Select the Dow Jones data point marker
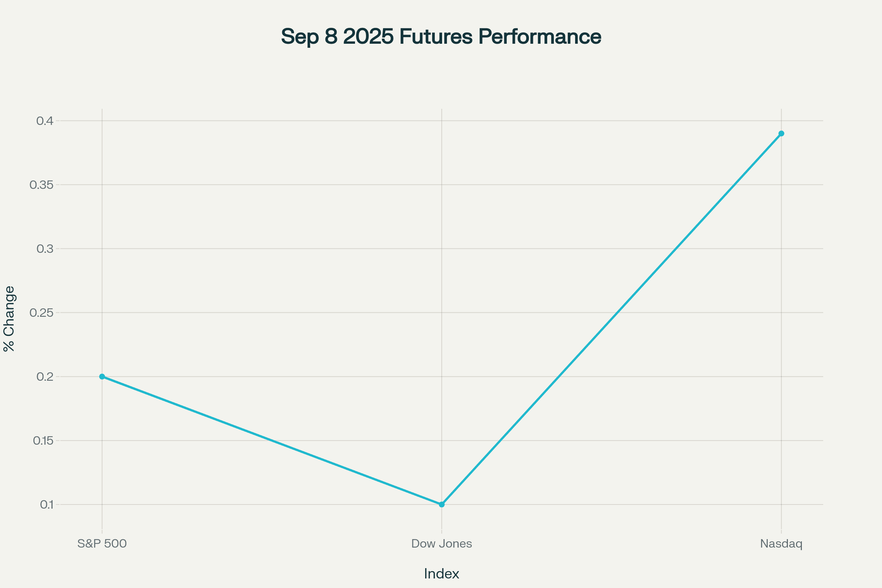The image size is (882, 588). click(x=442, y=504)
